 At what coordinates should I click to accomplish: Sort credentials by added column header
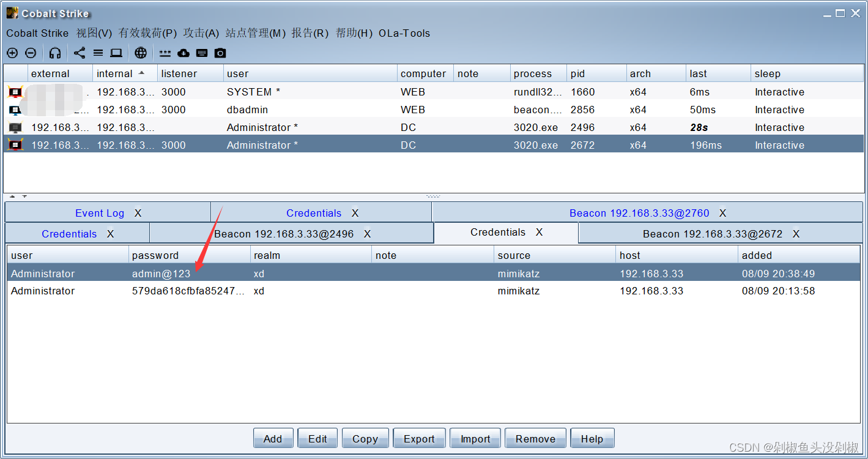coord(799,255)
